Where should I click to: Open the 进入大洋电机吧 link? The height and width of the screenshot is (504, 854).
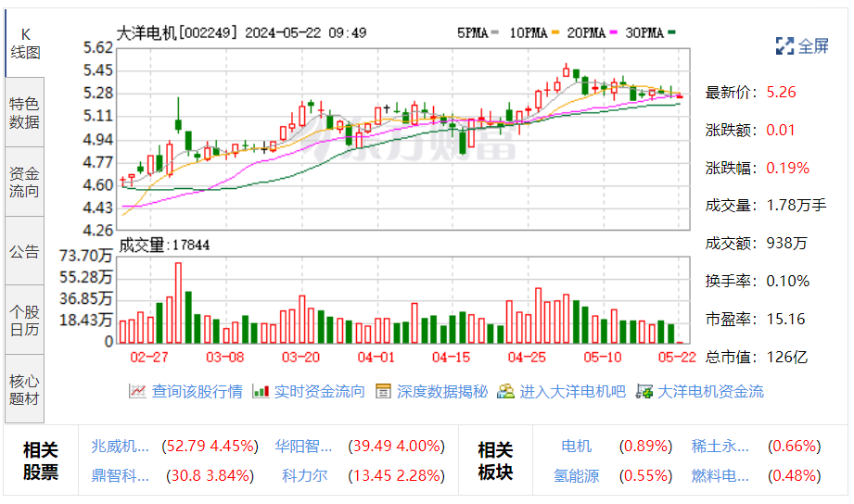[x=572, y=391]
